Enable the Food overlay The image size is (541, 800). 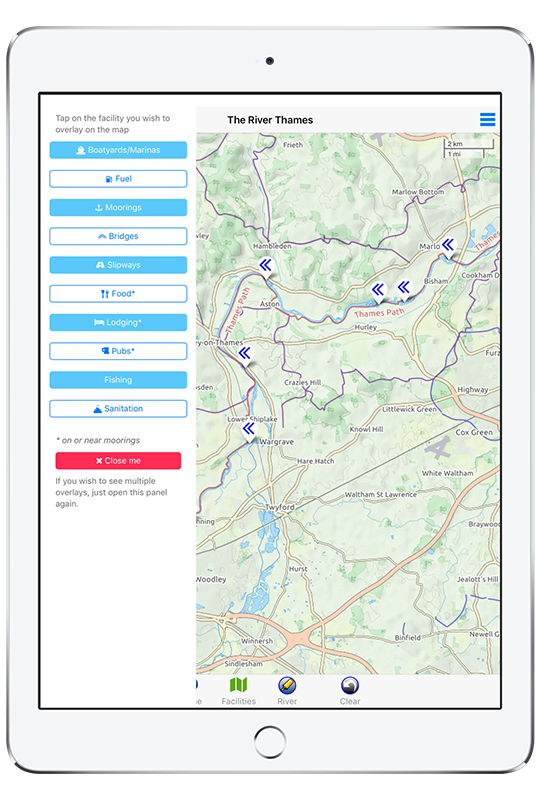[118, 294]
